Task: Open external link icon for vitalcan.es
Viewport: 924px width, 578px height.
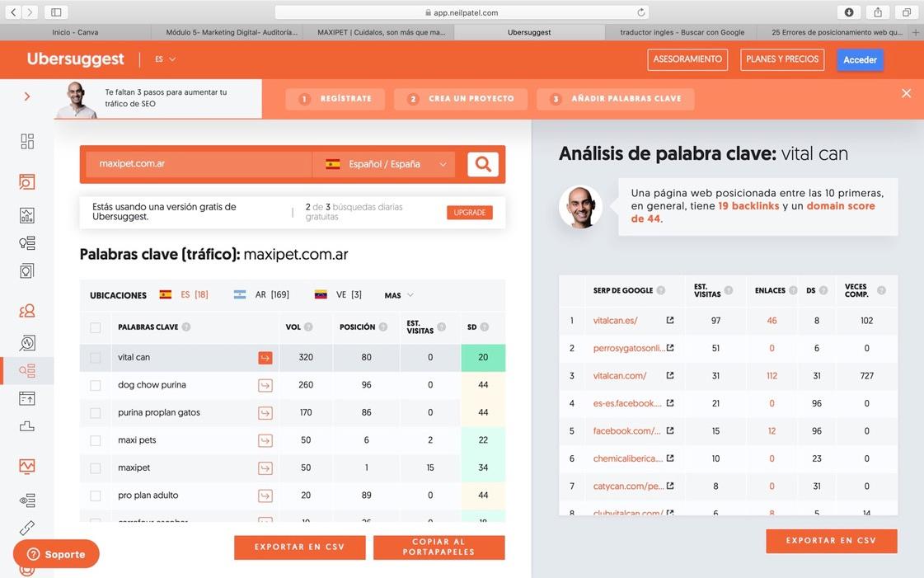Action: point(670,321)
